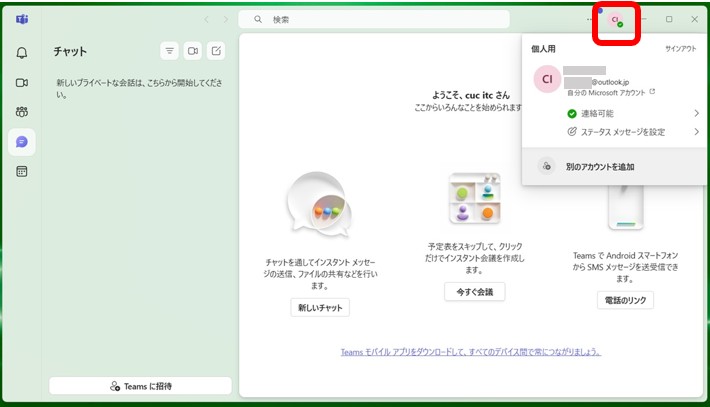Open the Calendar icon in sidebar

pos(21,171)
